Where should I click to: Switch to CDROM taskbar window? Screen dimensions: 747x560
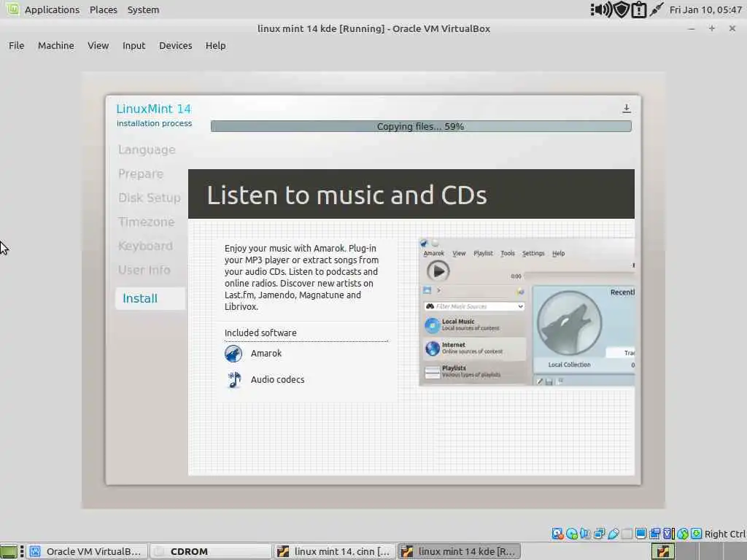(x=211, y=551)
